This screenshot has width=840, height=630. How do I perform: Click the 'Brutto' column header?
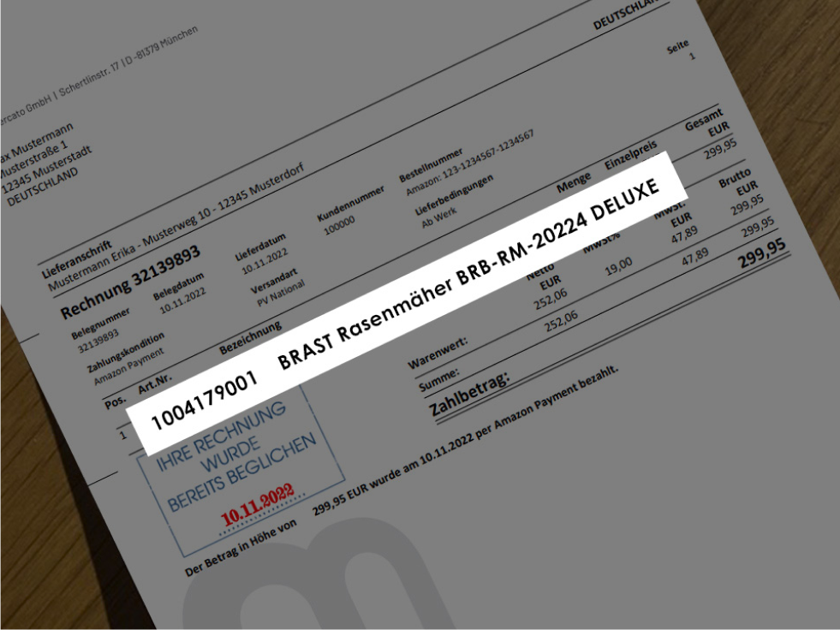(x=735, y=179)
